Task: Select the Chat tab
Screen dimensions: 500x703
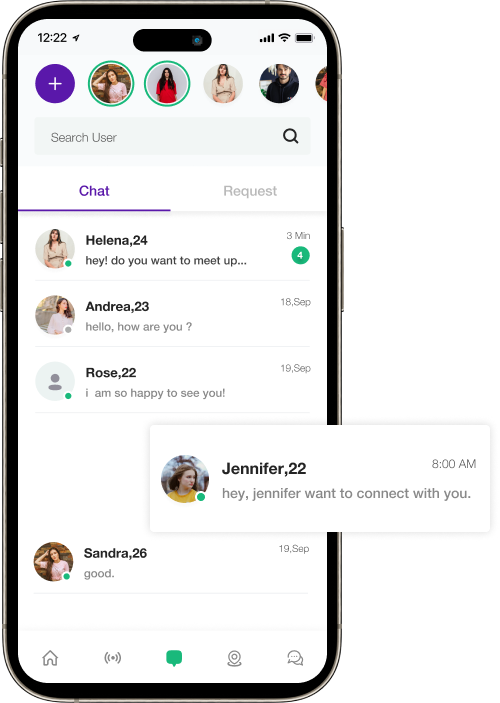Action: 94,191
